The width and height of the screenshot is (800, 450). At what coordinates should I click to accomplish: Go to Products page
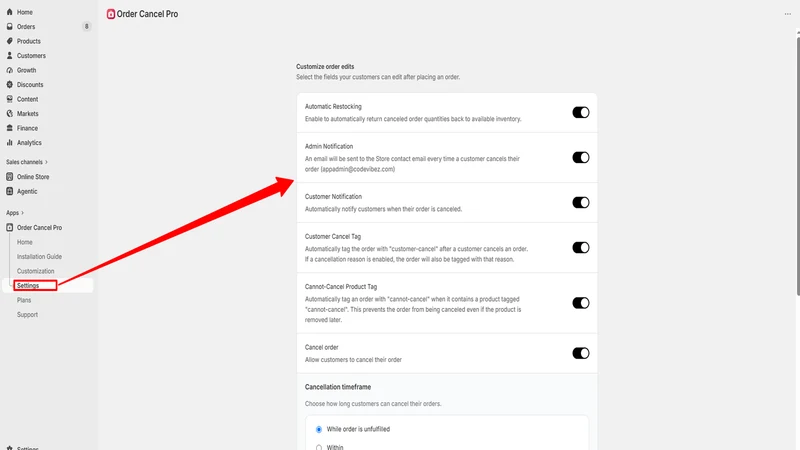click(x=29, y=41)
